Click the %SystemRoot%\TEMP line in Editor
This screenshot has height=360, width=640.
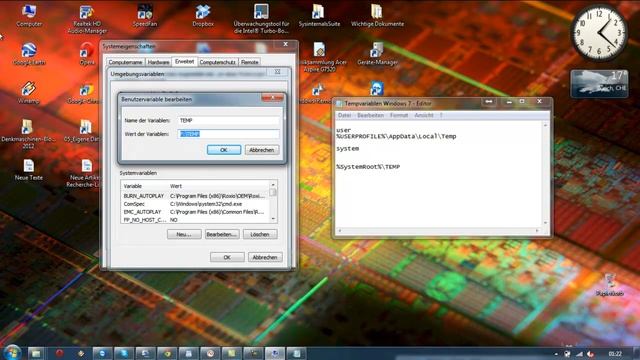pos(368,167)
